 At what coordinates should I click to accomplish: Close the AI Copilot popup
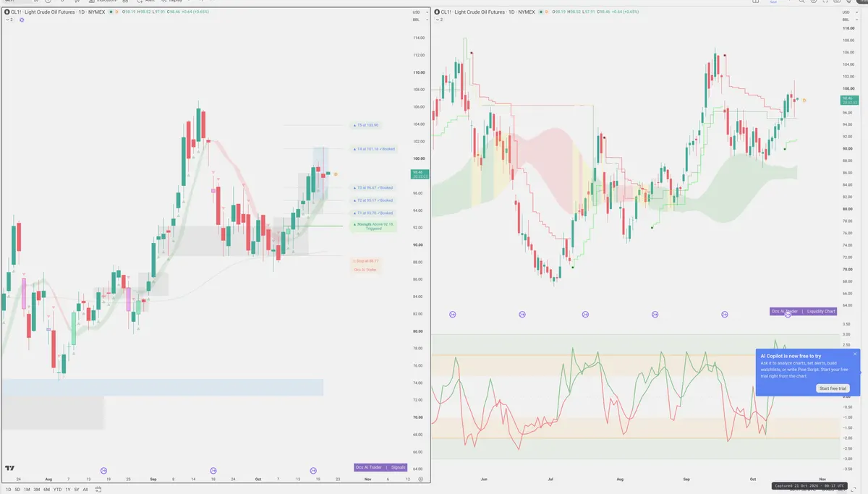855,354
